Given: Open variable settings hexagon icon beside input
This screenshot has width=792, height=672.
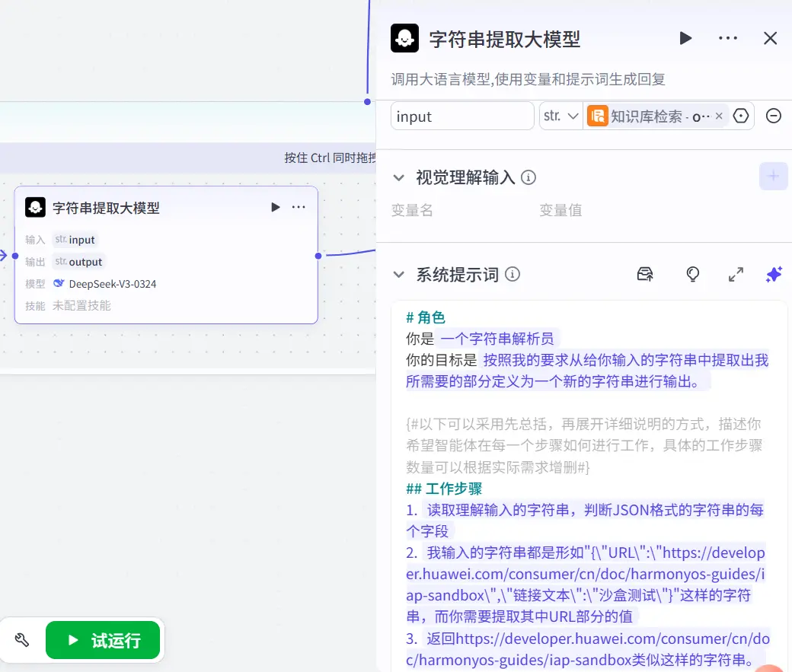Looking at the screenshot, I should [x=739, y=116].
